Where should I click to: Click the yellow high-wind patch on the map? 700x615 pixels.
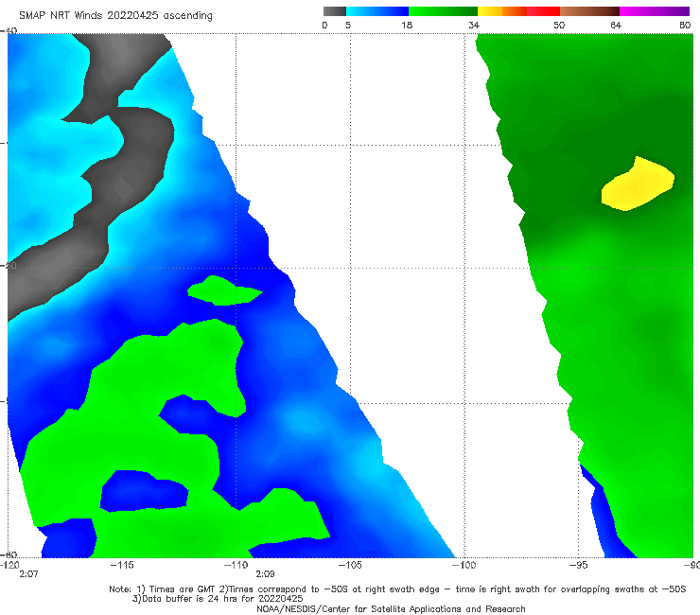(x=638, y=184)
